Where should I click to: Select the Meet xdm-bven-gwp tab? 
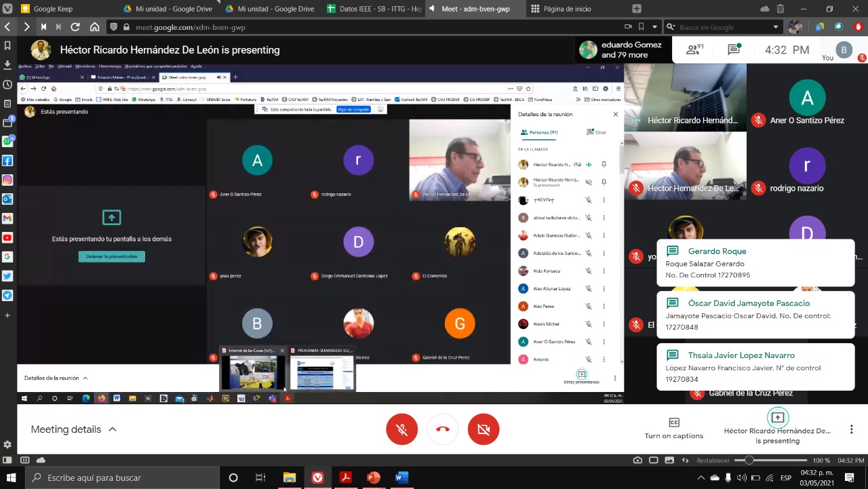477,9
